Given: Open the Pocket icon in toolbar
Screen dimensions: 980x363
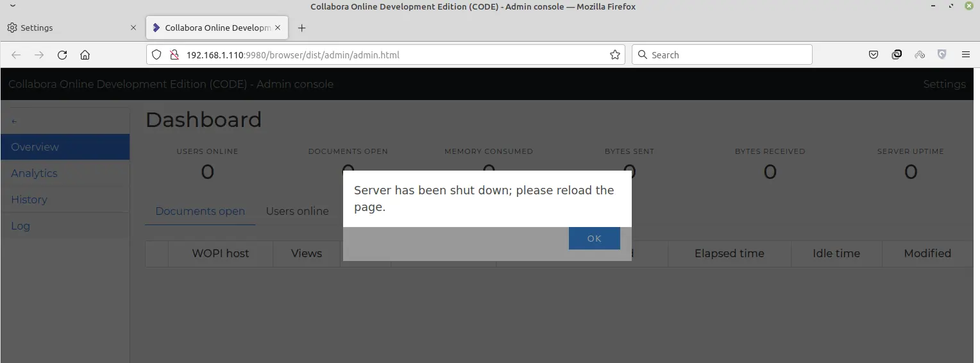Looking at the screenshot, I should coord(874,55).
